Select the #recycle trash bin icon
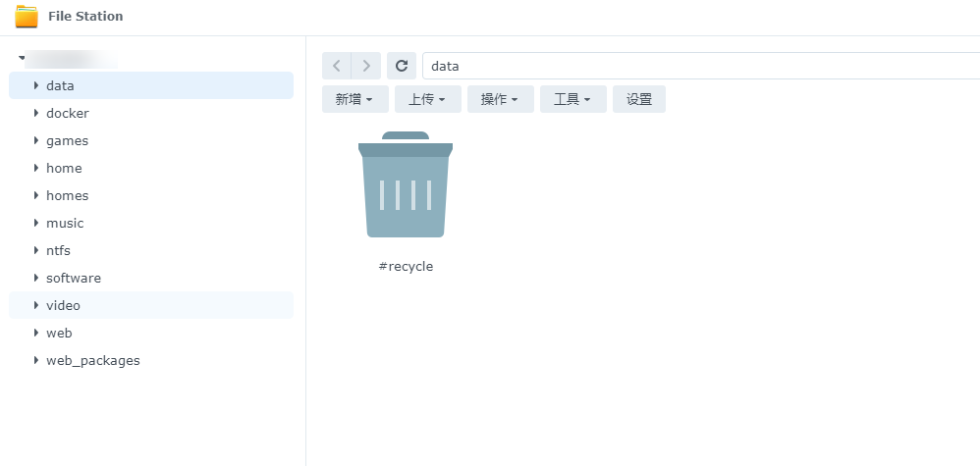This screenshot has width=980, height=466. [406, 184]
